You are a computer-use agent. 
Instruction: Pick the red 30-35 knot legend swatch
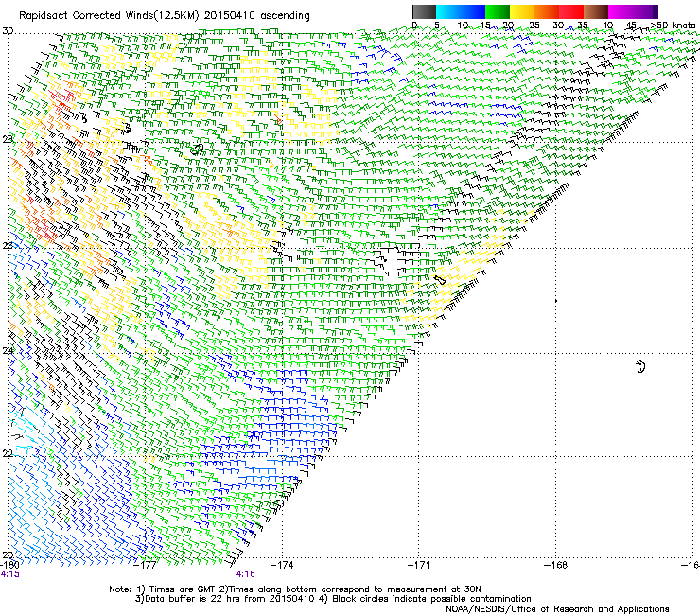[571, 11]
